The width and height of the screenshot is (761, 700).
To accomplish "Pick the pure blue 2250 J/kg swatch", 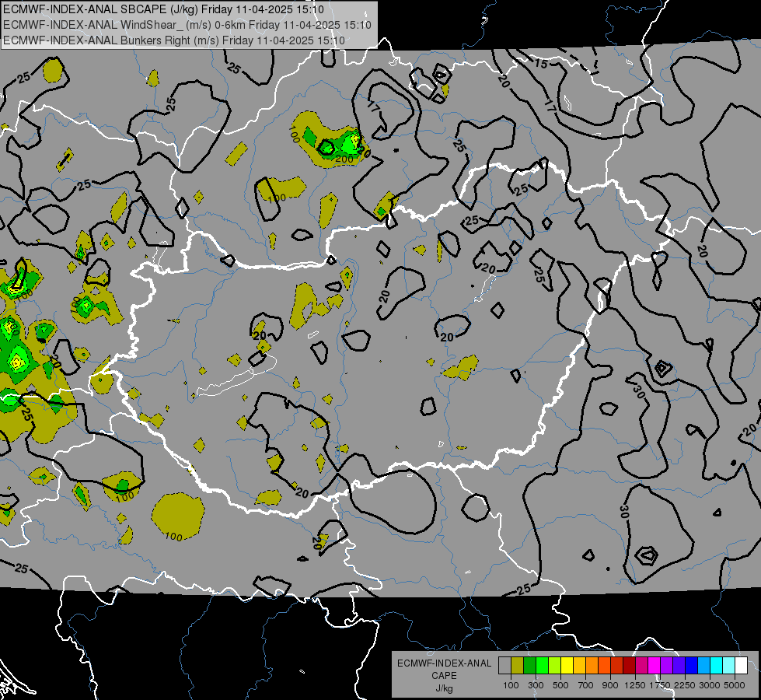I will (691, 666).
